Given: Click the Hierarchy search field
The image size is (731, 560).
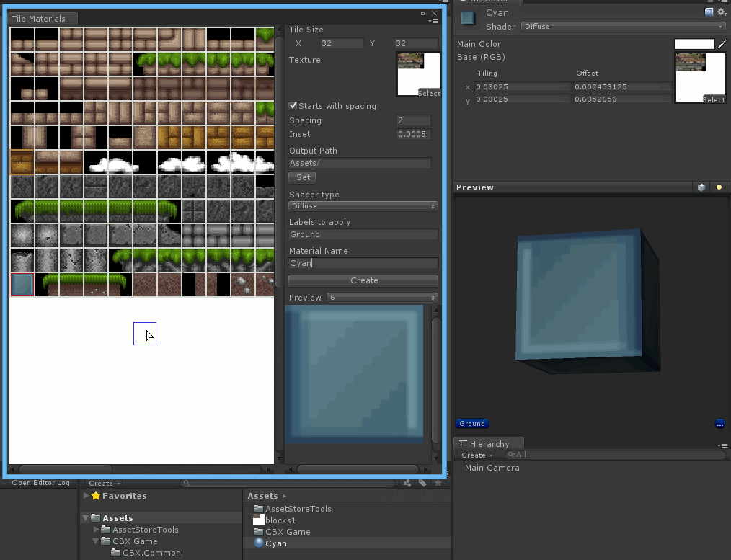Looking at the screenshot, I should coord(616,455).
